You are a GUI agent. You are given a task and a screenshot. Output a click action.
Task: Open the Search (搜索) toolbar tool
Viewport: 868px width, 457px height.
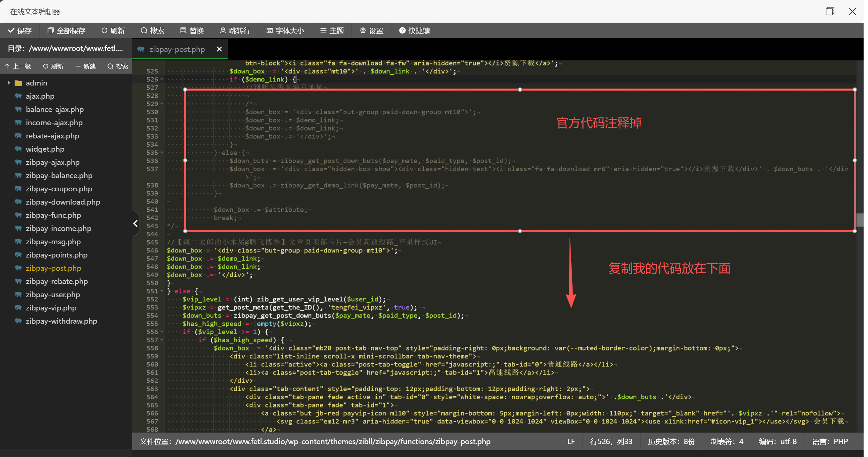click(x=152, y=31)
